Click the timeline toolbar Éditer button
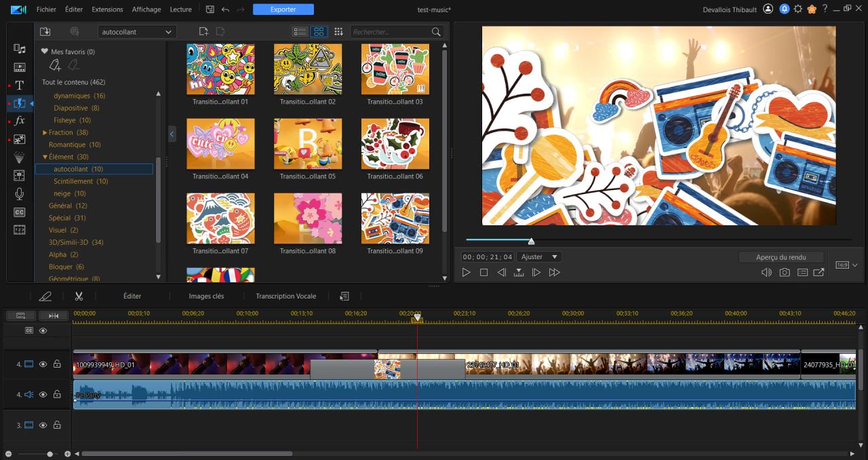Screen dimensions: 868x460 (132, 296)
